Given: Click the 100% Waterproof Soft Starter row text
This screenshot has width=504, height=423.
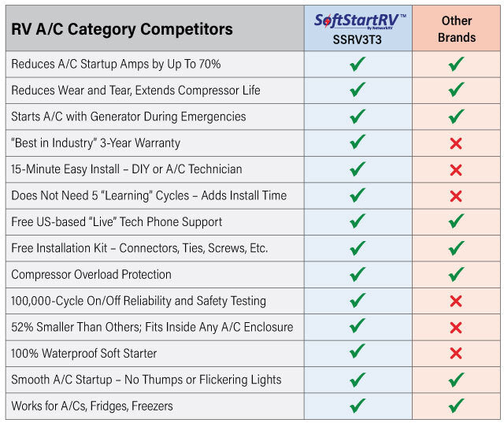Looking at the screenshot, I should 84,354.
